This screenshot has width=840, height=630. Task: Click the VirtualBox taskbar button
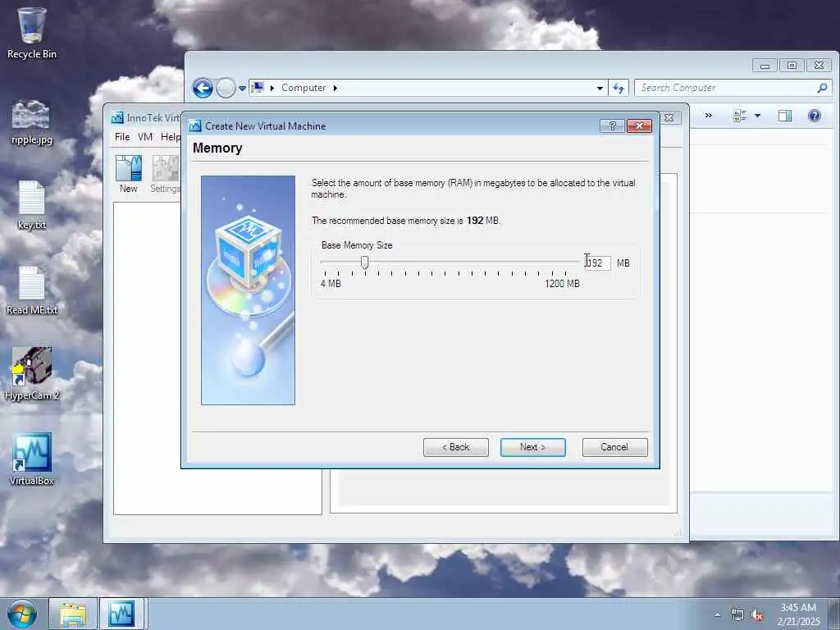click(x=121, y=614)
